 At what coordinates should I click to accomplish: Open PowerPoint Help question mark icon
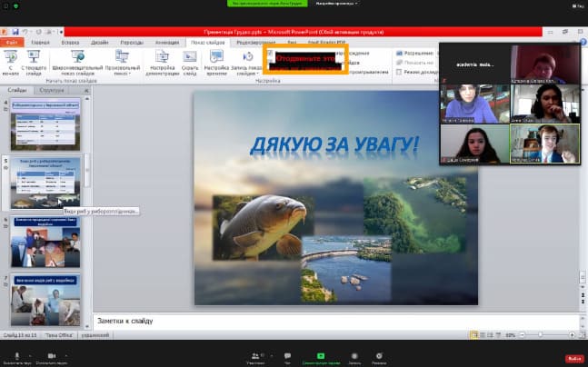pos(583,42)
